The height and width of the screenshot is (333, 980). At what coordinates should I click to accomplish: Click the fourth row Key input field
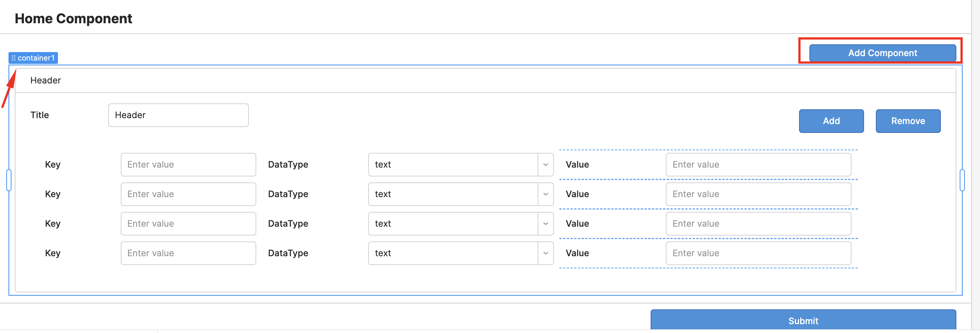[x=188, y=253]
